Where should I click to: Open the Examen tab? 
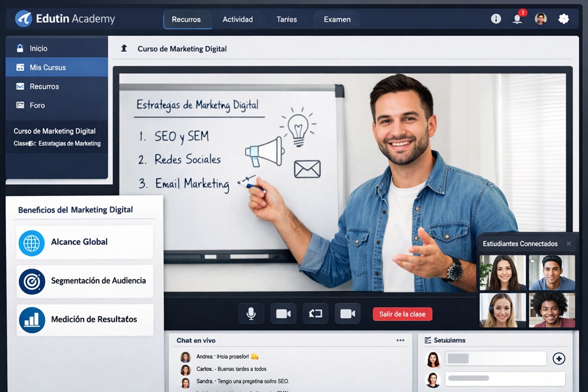tap(337, 19)
